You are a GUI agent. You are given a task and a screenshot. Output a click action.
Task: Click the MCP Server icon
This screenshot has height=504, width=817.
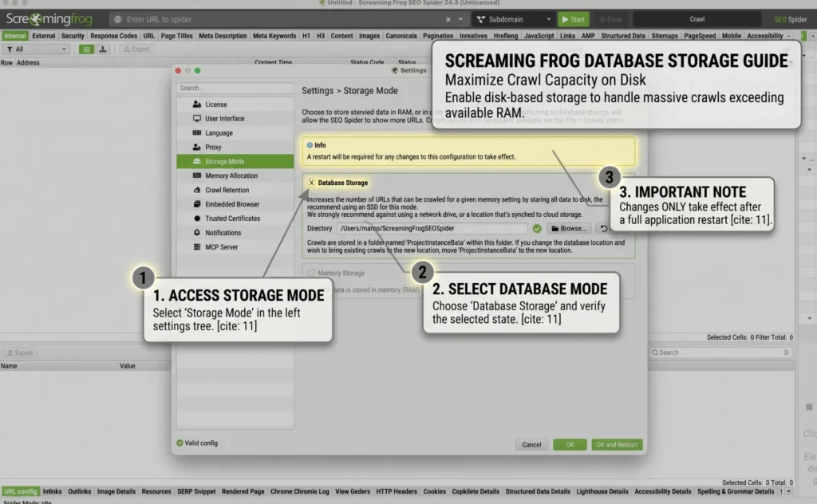(x=197, y=246)
